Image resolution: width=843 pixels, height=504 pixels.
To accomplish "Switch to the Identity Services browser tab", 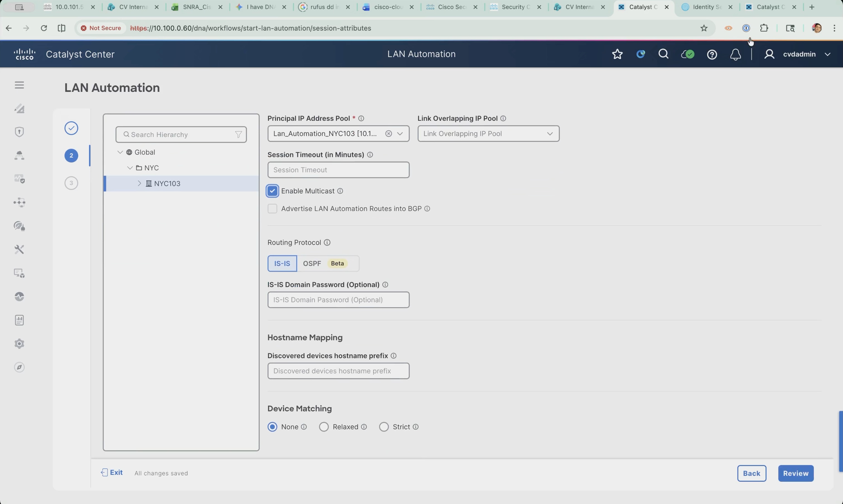I will click(x=707, y=7).
